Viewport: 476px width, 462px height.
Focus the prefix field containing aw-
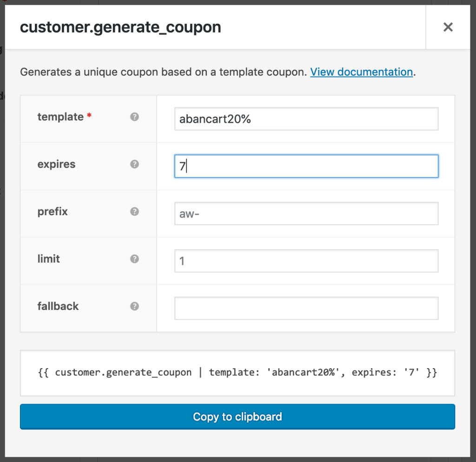tap(306, 213)
